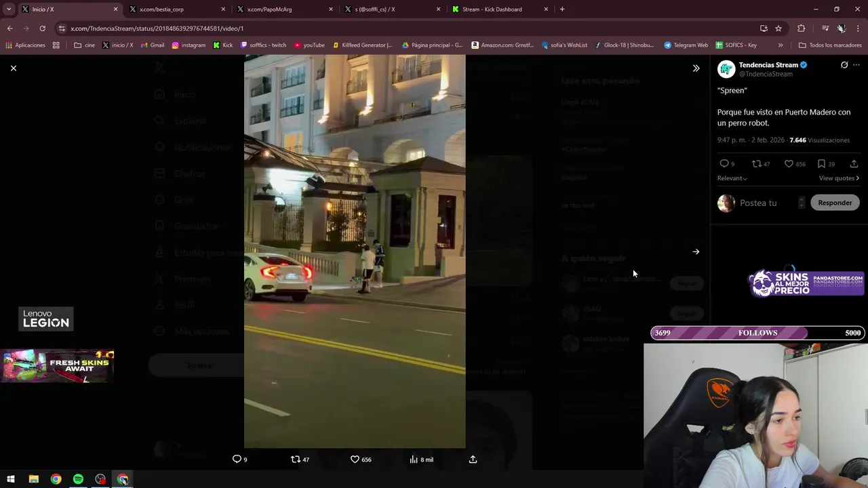Open the Aplicaciones bookmark shortcut
The width and height of the screenshot is (868, 488).
point(25,45)
